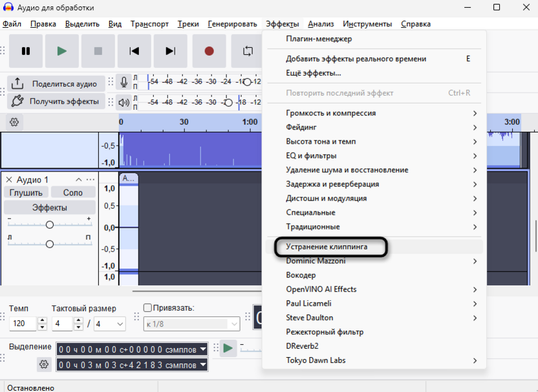
Task: Select the Вокодер effect
Action: click(374, 276)
